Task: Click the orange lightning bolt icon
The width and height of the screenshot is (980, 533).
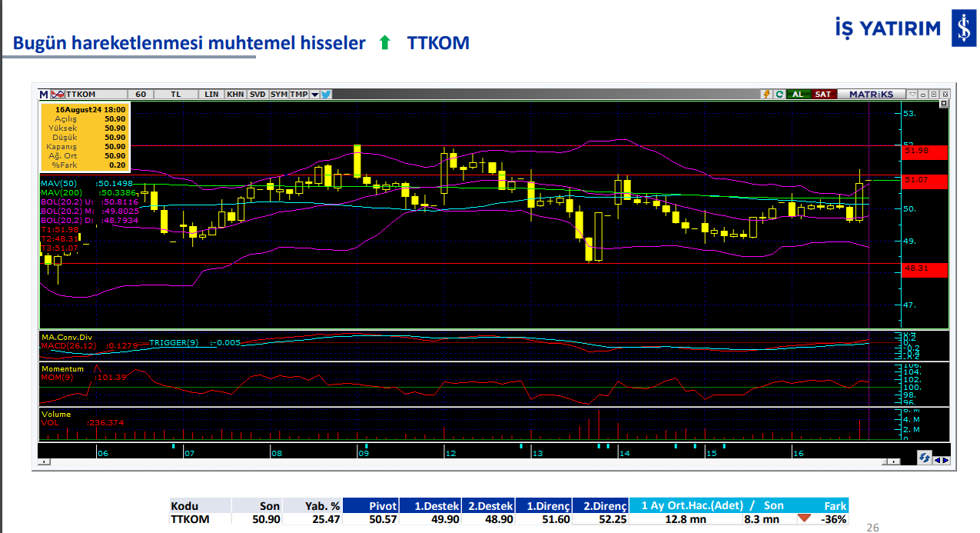Action: click(766, 94)
